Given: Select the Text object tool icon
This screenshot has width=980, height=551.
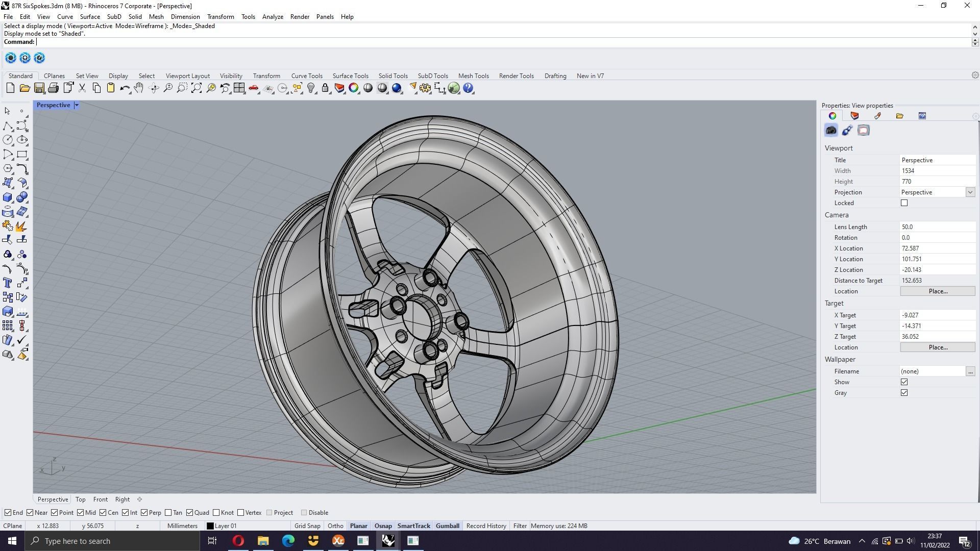Looking at the screenshot, I should (8, 283).
